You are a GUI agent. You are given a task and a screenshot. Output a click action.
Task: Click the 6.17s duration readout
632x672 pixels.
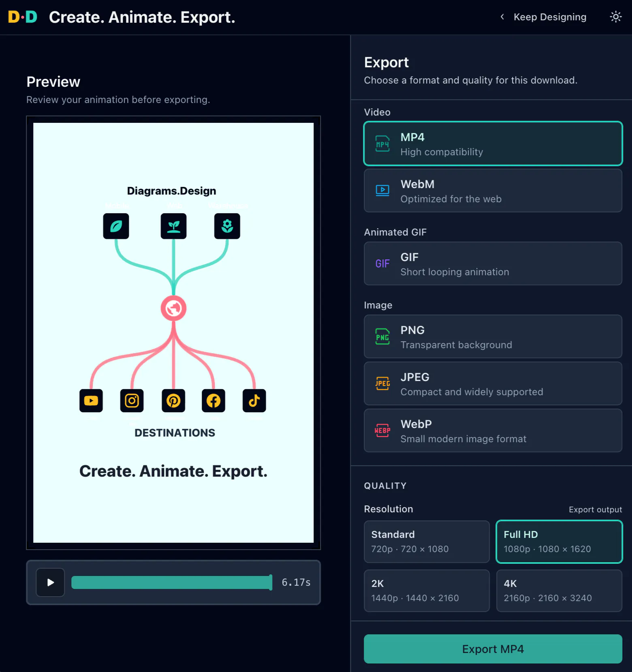[x=296, y=582]
